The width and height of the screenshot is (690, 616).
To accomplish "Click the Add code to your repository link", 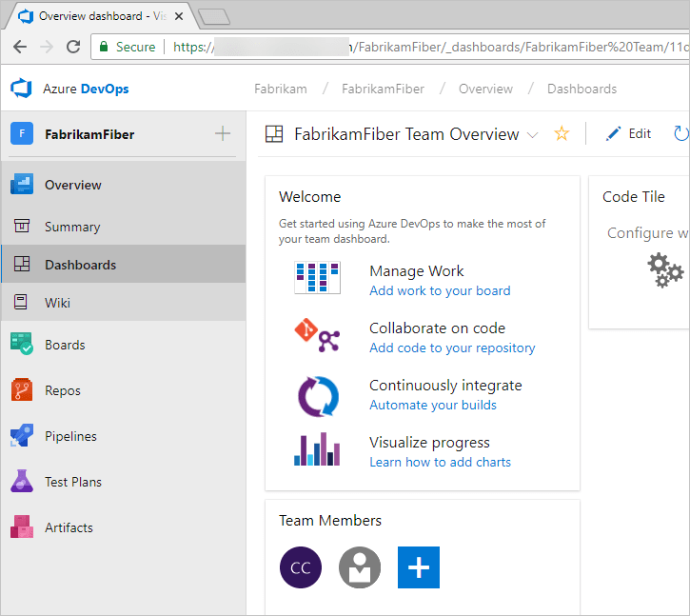I will tap(452, 348).
